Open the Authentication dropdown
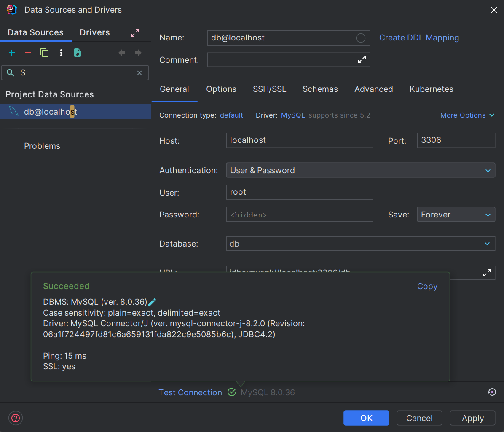504x432 pixels. click(x=360, y=170)
